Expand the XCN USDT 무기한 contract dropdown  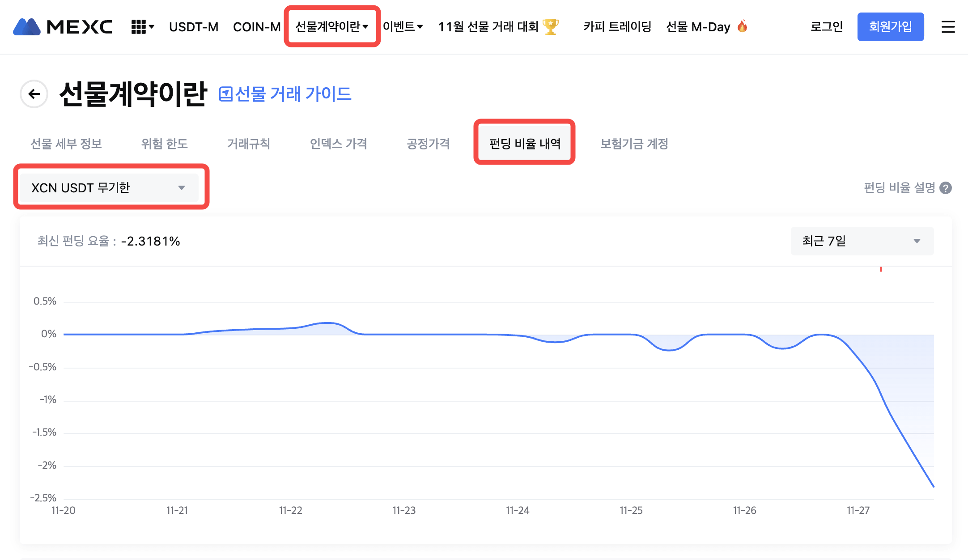pyautogui.click(x=108, y=187)
